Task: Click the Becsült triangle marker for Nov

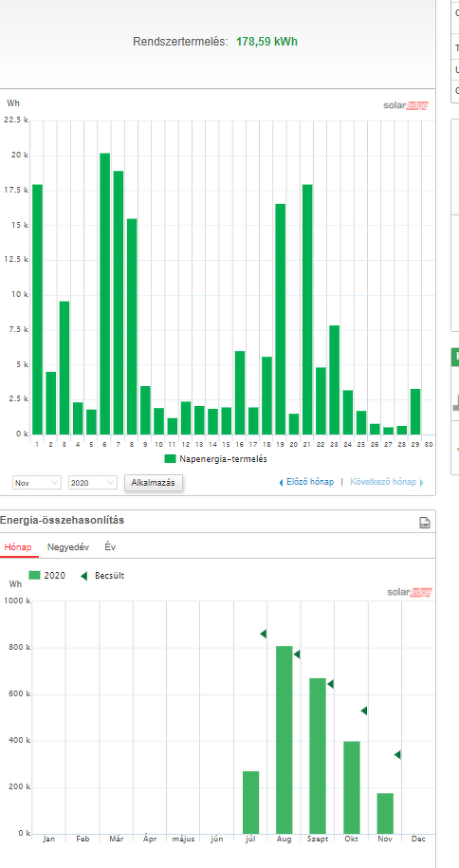Action: [x=397, y=754]
